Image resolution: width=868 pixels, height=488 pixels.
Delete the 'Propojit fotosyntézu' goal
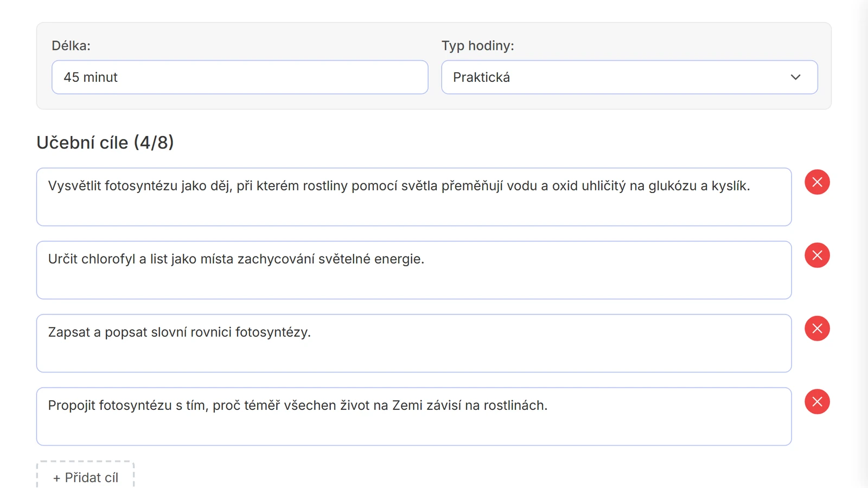click(x=817, y=402)
